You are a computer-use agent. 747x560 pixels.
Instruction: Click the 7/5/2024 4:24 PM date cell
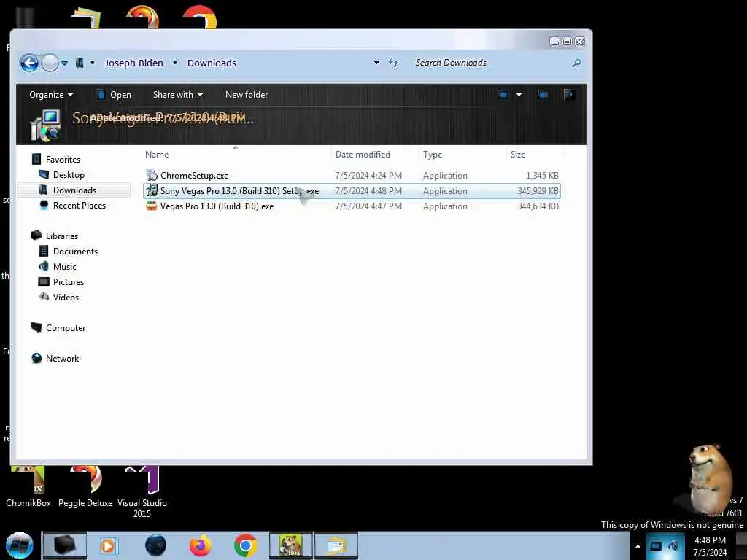[368, 175]
